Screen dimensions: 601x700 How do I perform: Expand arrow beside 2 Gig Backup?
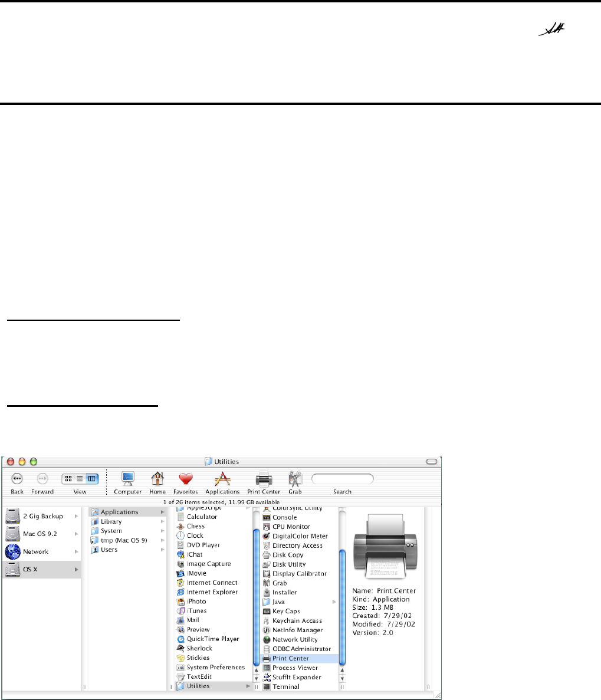(x=76, y=516)
